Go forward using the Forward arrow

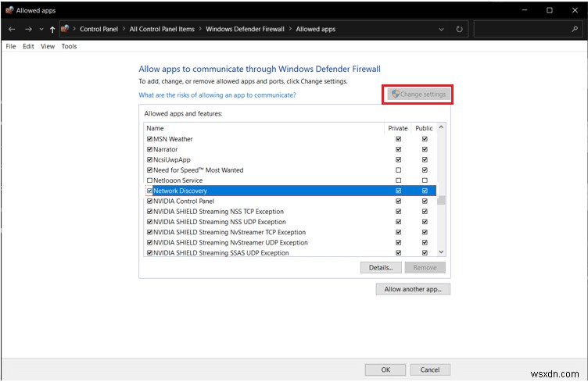[x=28, y=29]
